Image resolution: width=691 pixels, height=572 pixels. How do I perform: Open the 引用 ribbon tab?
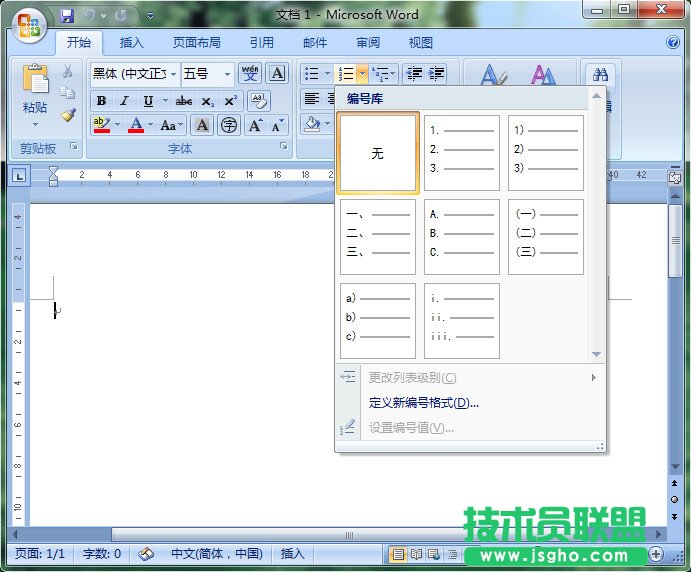[262, 43]
